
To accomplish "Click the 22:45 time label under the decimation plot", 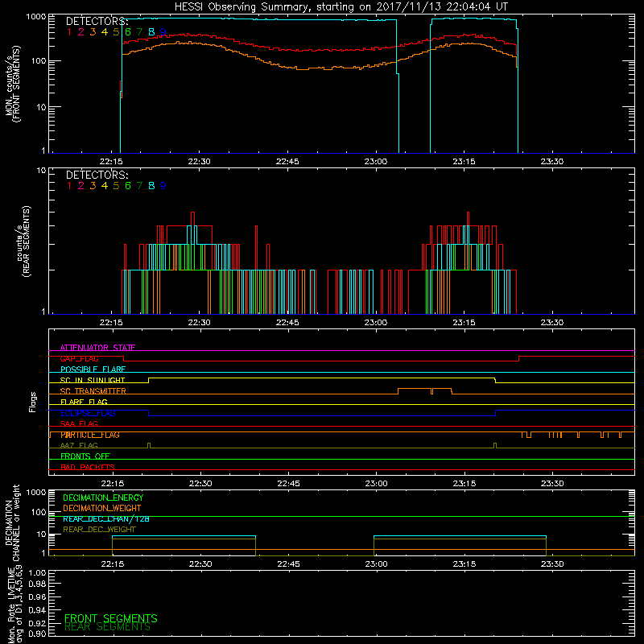I will [x=288, y=564].
